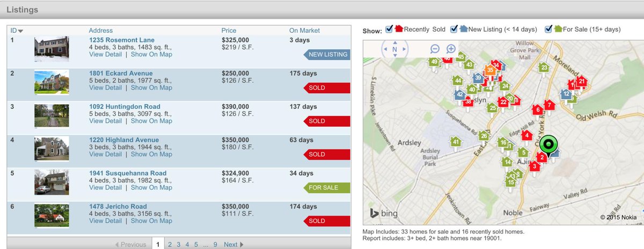This screenshot has width=644, height=249.
Task: View Detail for 1941 Susquehanna Road
Action: (106, 187)
